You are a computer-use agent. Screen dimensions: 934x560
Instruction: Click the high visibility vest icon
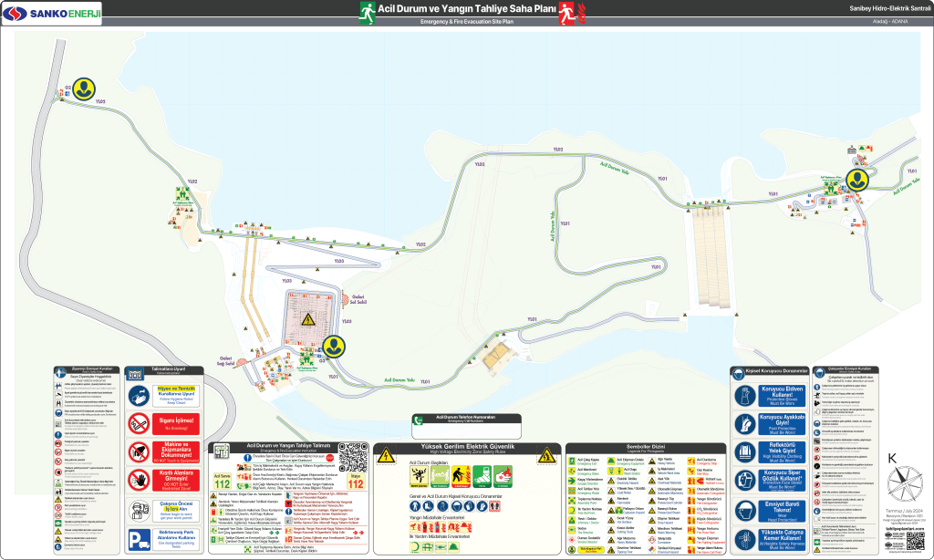[x=745, y=451]
